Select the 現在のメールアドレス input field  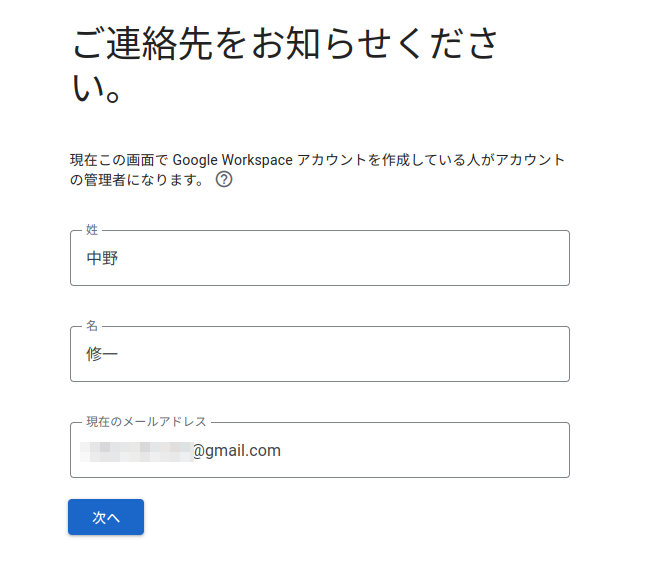click(400, 450)
